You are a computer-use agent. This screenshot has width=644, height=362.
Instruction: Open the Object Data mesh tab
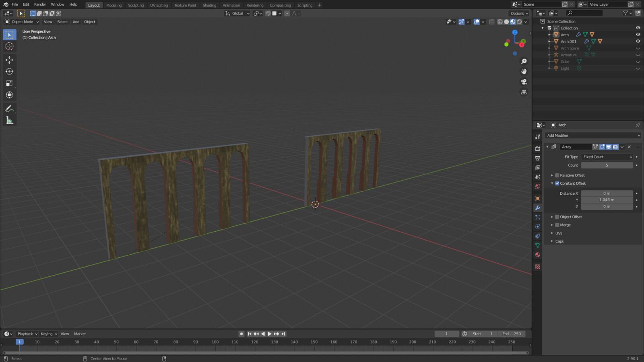click(538, 245)
